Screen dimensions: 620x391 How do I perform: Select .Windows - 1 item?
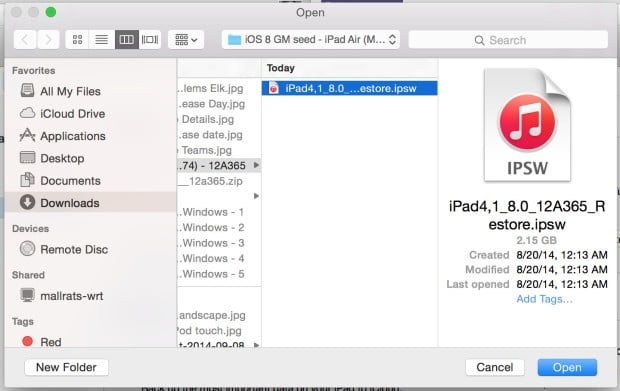(x=219, y=212)
